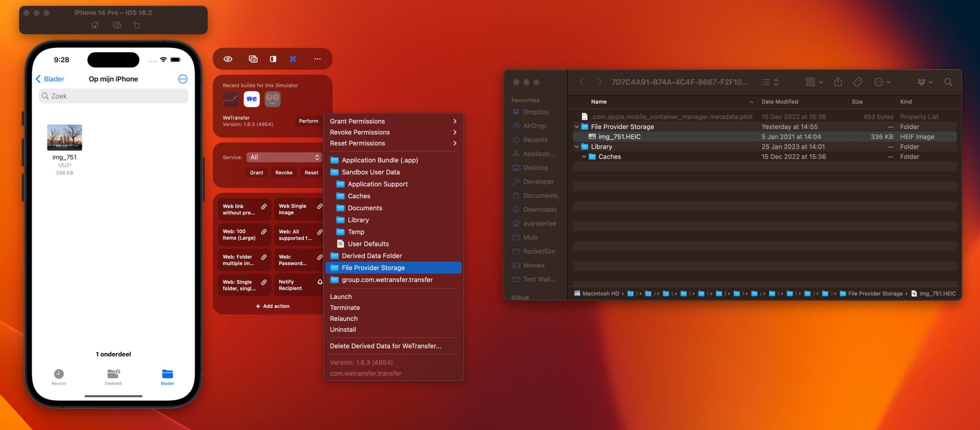Open the Dropbox toolbar dropdown in Finder
980x430 pixels.
tap(925, 82)
